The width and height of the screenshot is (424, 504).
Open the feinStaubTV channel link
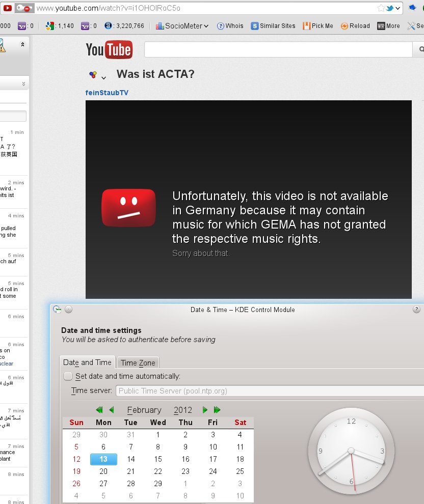[107, 93]
